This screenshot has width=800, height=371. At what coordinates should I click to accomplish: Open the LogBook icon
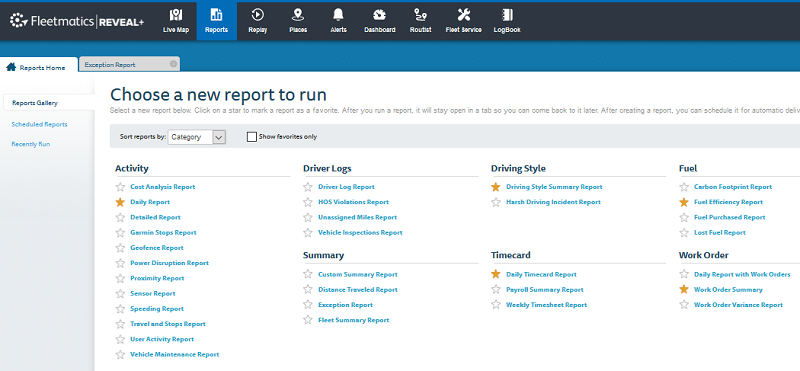pyautogui.click(x=507, y=15)
